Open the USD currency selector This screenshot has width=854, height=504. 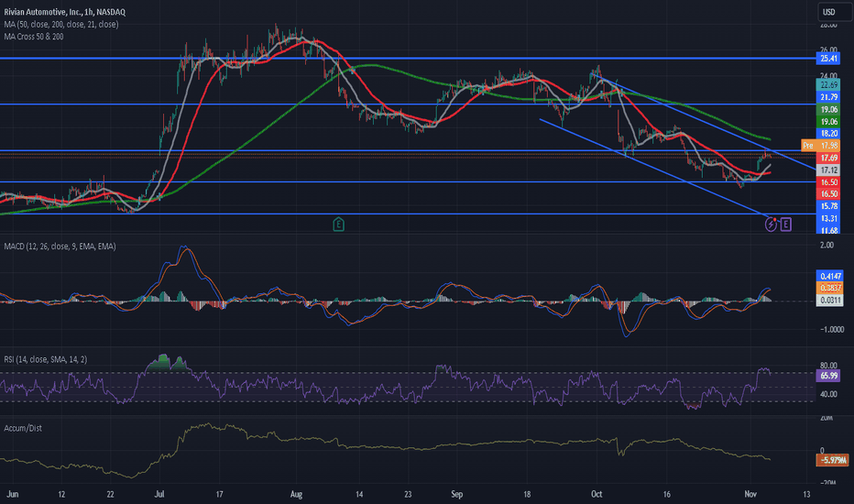pos(835,11)
